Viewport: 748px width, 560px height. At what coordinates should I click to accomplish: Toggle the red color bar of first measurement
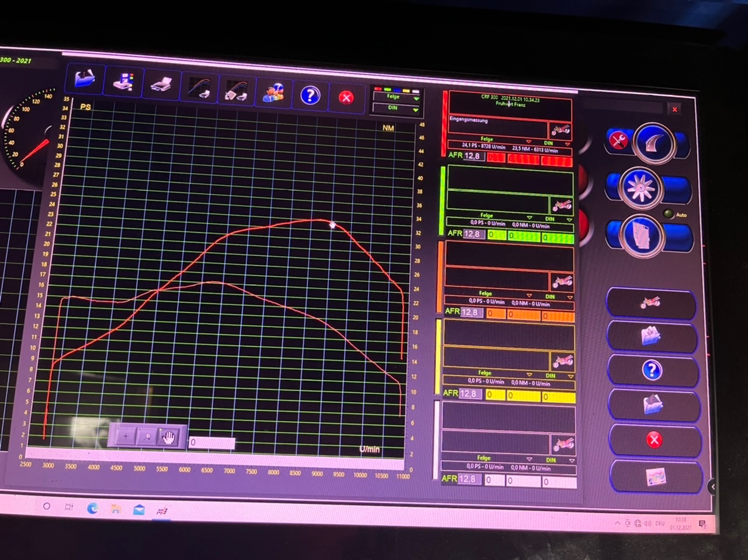pos(445,122)
